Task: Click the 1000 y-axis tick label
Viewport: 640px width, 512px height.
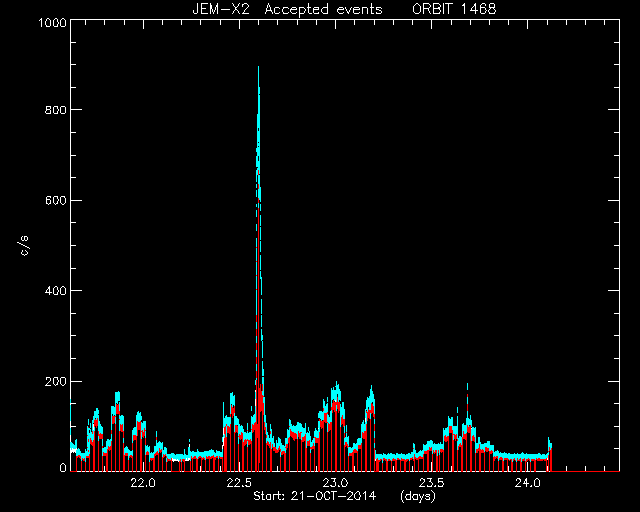Action: click(x=52, y=22)
